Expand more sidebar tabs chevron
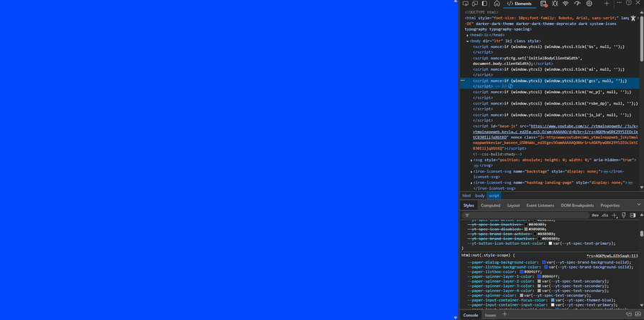644x320 pixels. pyautogui.click(x=639, y=204)
